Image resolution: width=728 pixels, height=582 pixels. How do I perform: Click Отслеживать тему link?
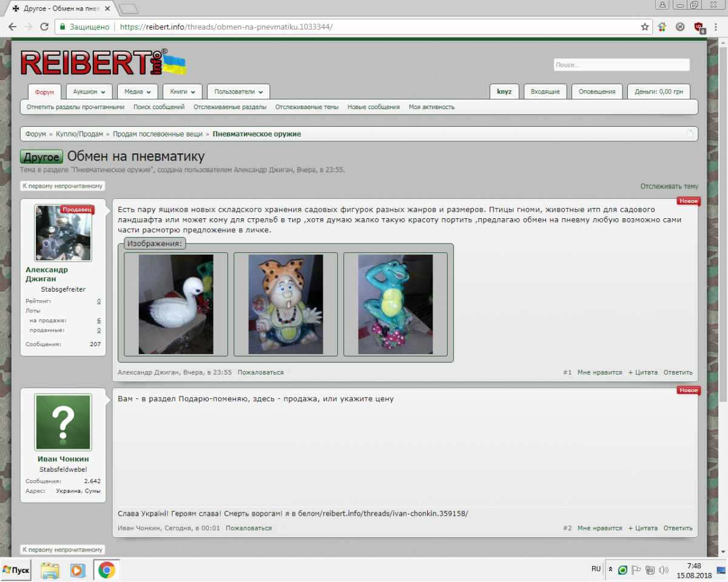tap(669, 187)
